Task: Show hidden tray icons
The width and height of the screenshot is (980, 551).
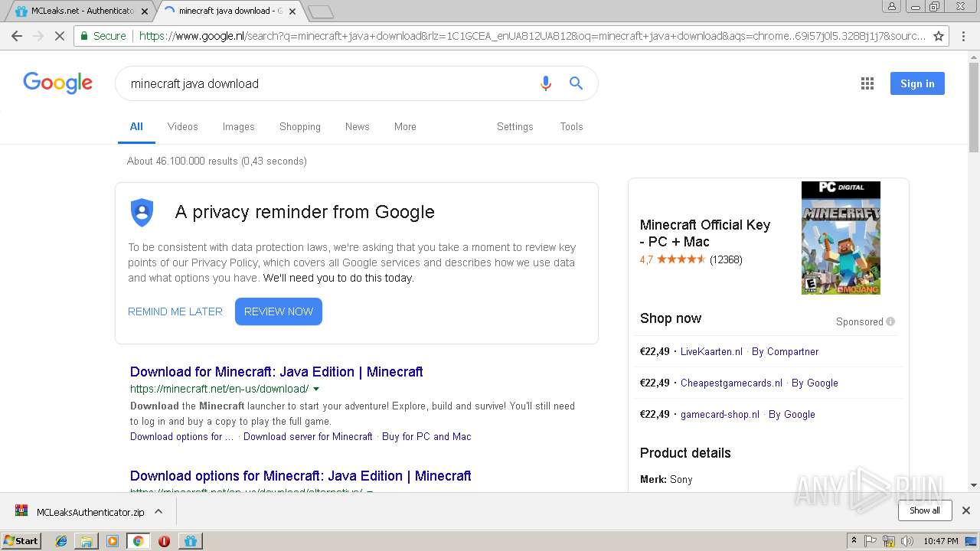Action: coord(854,541)
